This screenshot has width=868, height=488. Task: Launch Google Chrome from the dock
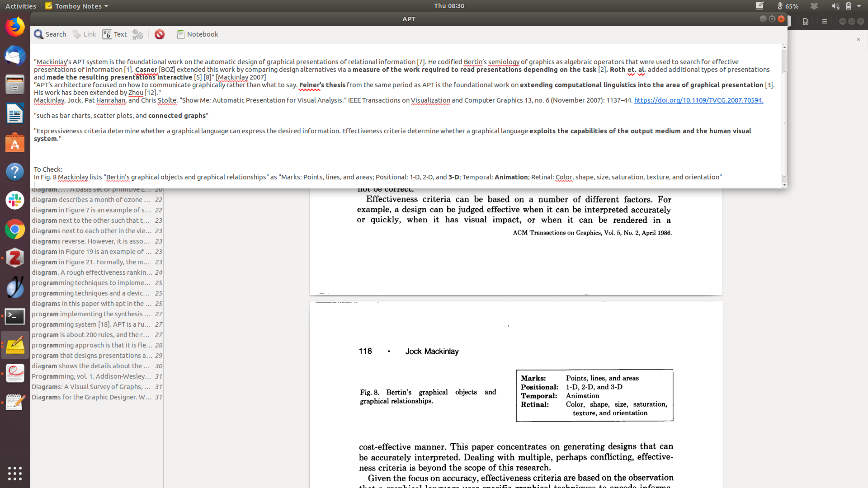pyautogui.click(x=15, y=230)
